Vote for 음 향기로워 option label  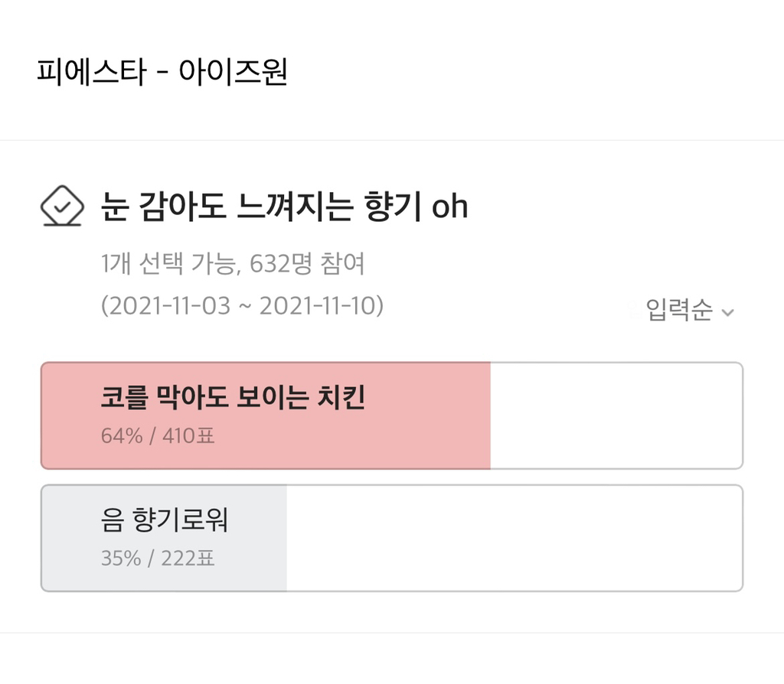165,520
